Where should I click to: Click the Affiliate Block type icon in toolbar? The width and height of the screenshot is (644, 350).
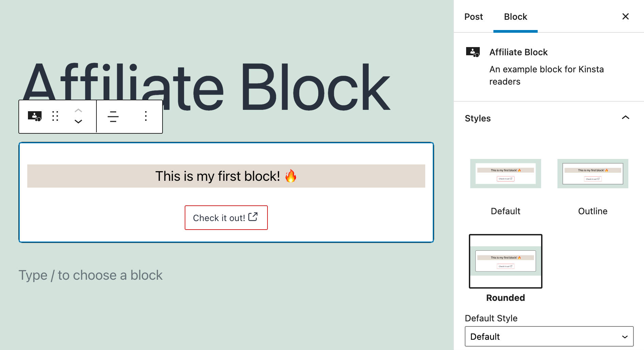pyautogui.click(x=34, y=116)
